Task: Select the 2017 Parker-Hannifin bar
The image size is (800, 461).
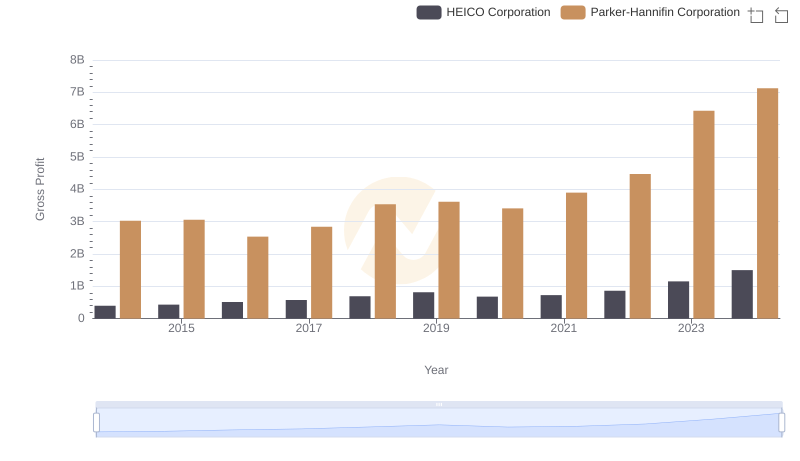Action: click(x=321, y=273)
